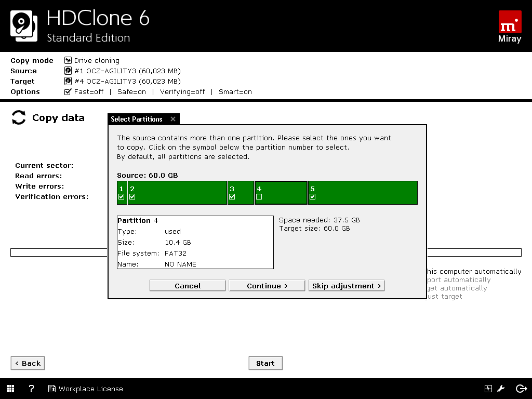Click the Workplace License document icon
This screenshot has width=532, height=399.
point(51,389)
